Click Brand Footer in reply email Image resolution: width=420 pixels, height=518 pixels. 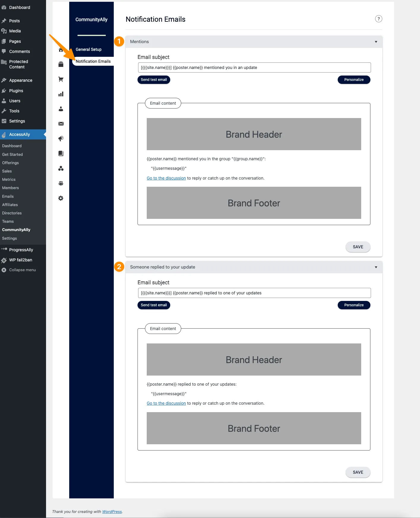click(x=254, y=428)
